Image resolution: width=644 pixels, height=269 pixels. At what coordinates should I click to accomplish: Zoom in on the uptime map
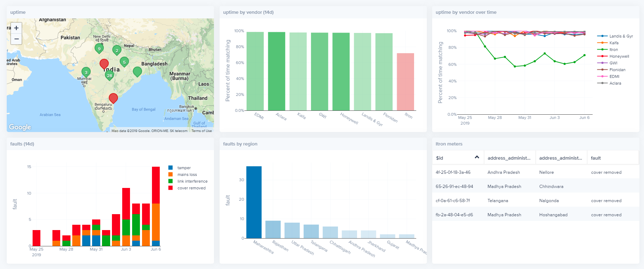(16, 28)
